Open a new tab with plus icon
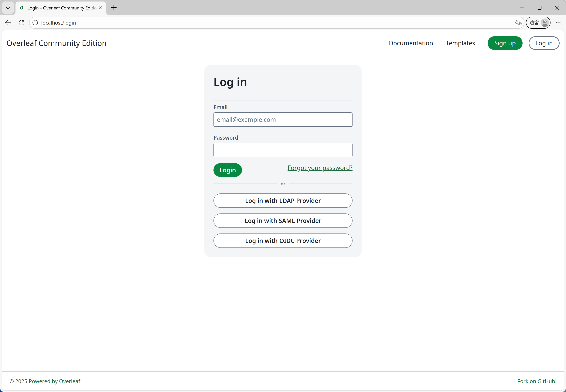Viewport: 566px width, 392px height. (x=114, y=8)
